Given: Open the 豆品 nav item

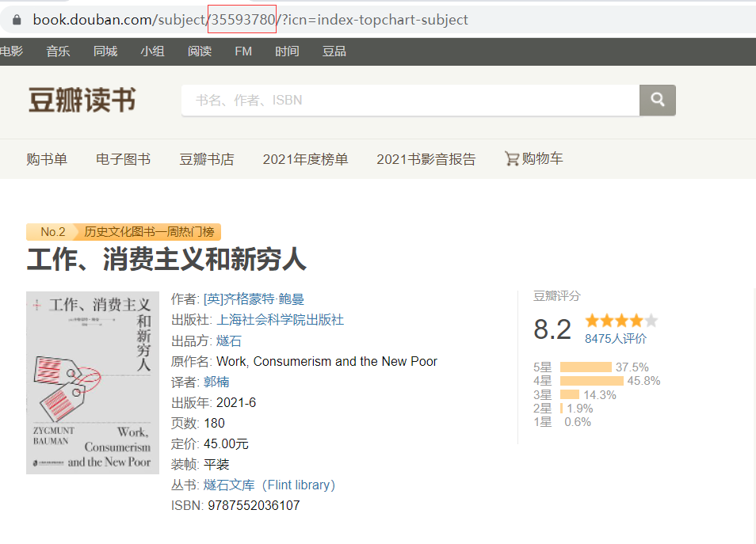Looking at the screenshot, I should (334, 51).
